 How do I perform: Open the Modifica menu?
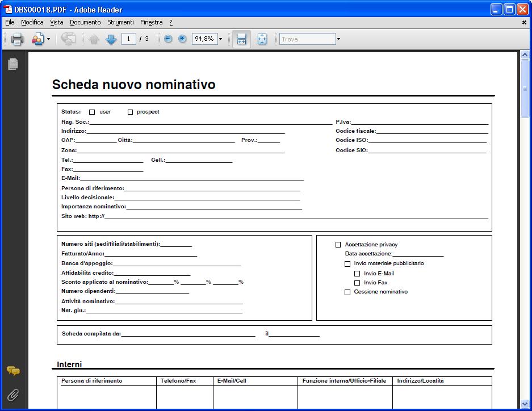click(32, 22)
